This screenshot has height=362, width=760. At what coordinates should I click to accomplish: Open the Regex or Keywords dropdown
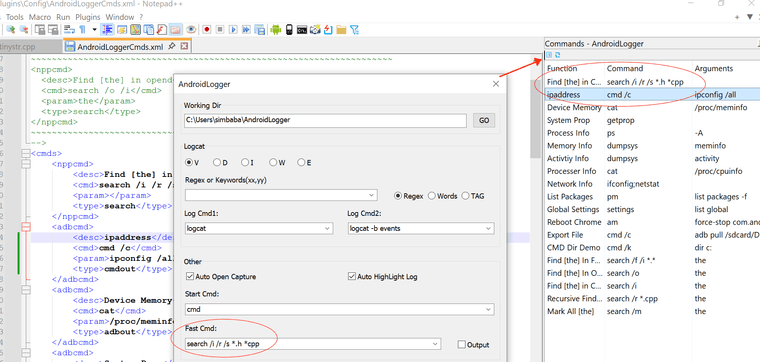(372, 195)
